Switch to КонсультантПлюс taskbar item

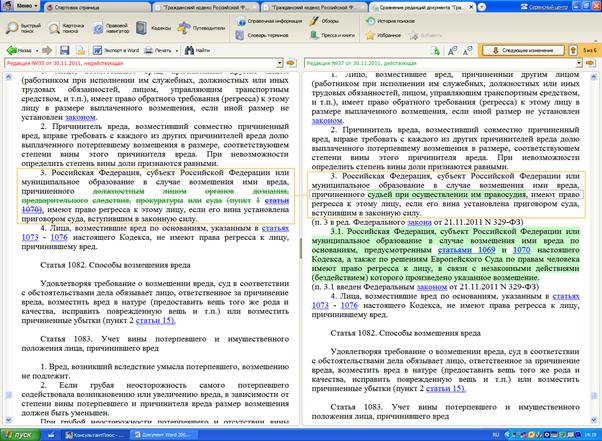click(x=95, y=435)
